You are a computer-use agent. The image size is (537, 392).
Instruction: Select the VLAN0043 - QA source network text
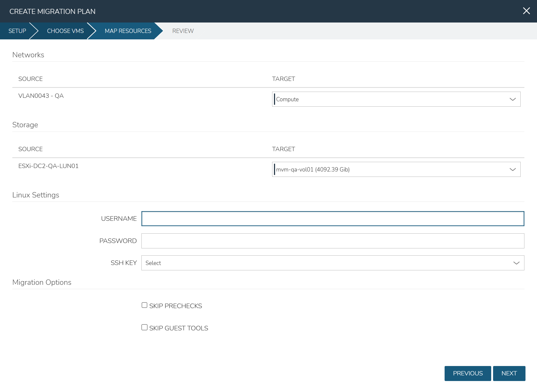(x=41, y=96)
